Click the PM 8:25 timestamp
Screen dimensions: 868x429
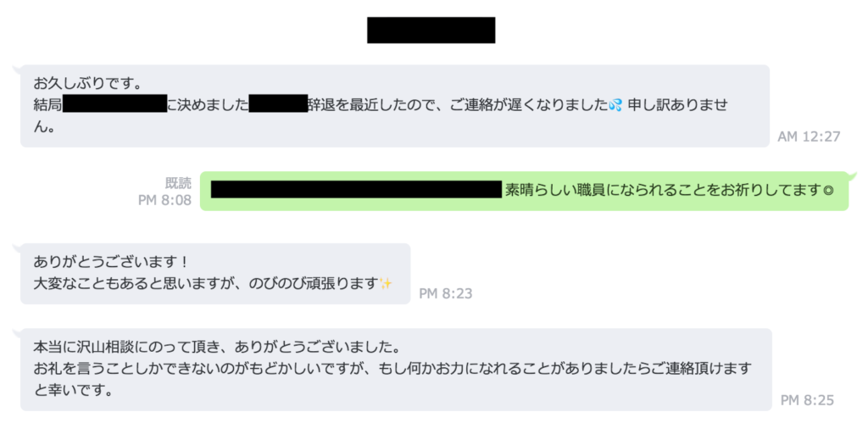tap(807, 400)
